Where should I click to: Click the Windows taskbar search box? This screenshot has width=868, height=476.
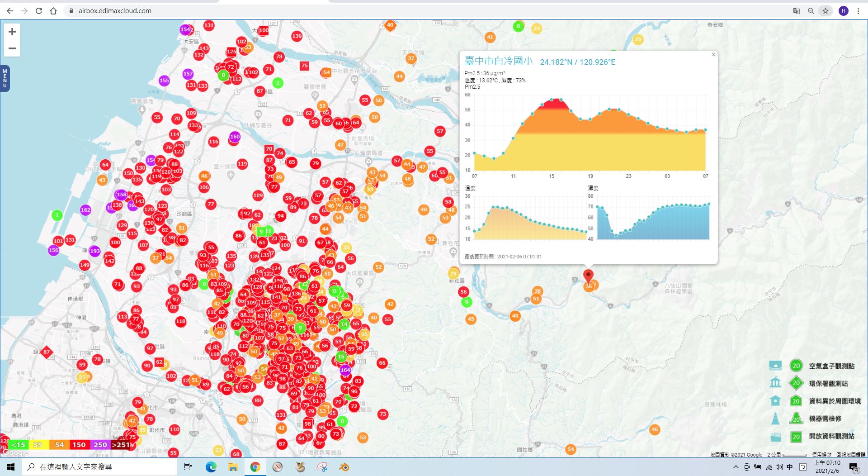[99, 467]
